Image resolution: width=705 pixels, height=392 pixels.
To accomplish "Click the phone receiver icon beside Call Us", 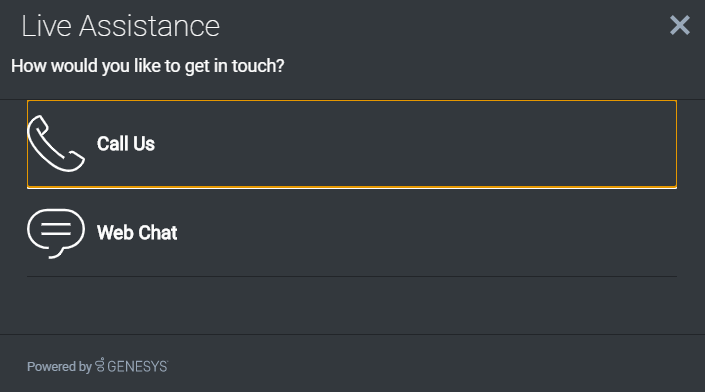I will (x=56, y=143).
